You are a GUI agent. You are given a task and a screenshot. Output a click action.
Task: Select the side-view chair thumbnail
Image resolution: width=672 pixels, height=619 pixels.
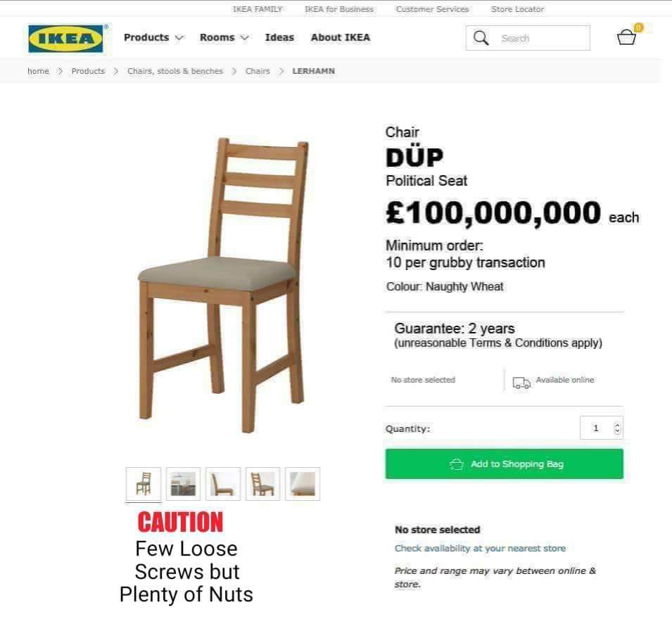click(x=223, y=484)
